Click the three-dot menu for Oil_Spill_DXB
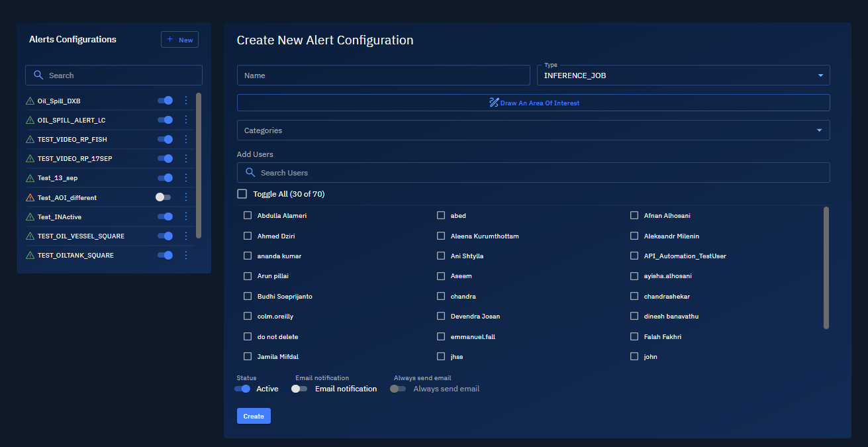 click(x=186, y=101)
